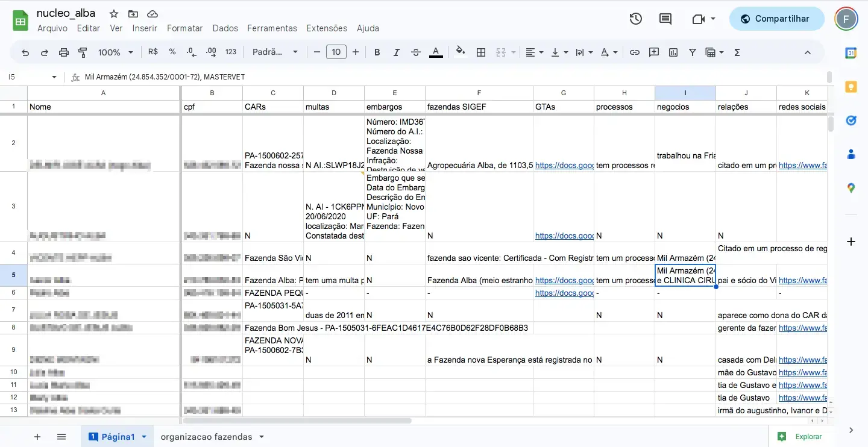Open the comments panel icon
868x447 pixels.
pos(665,19)
